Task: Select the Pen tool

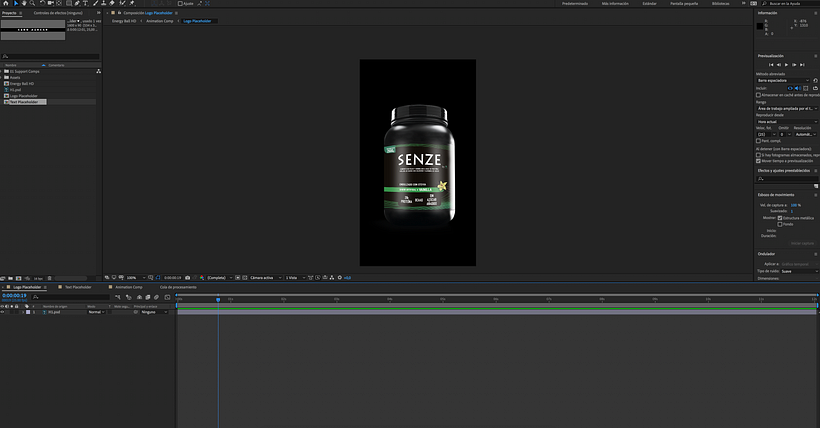Action: pos(77,3)
